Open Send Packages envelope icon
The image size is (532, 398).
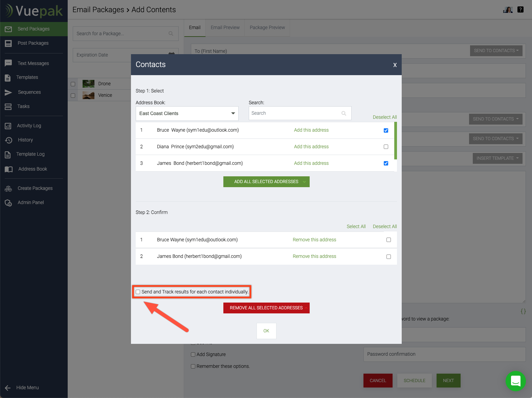pos(8,29)
